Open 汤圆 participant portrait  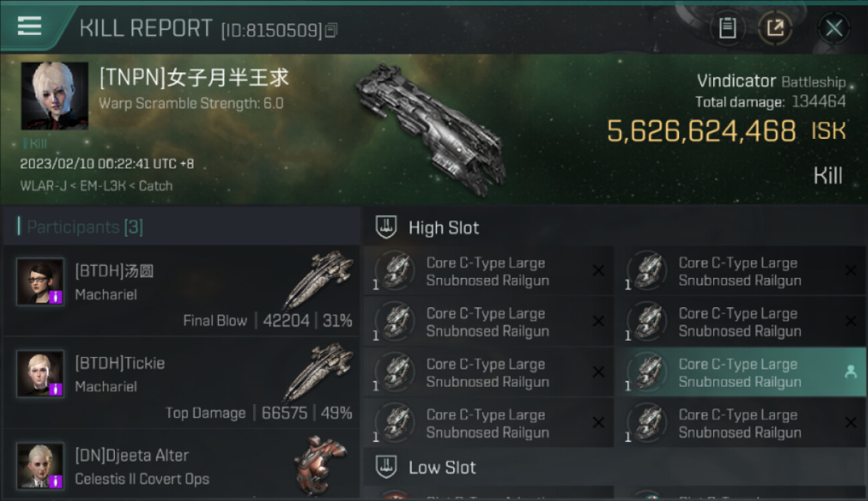coord(41,282)
